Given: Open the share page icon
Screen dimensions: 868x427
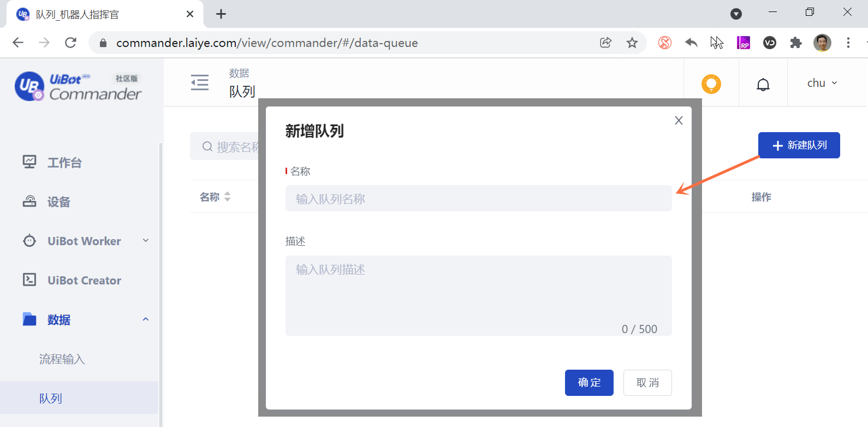Looking at the screenshot, I should (x=605, y=43).
